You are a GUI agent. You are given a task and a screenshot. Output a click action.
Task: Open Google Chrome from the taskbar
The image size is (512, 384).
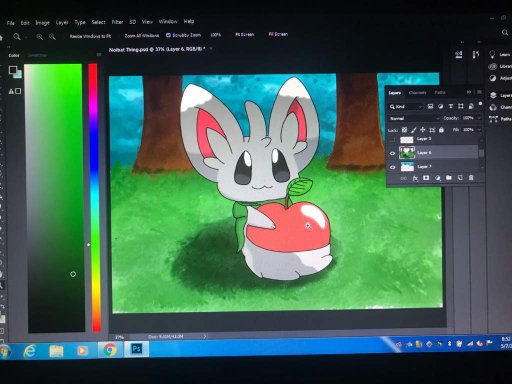coord(110,349)
